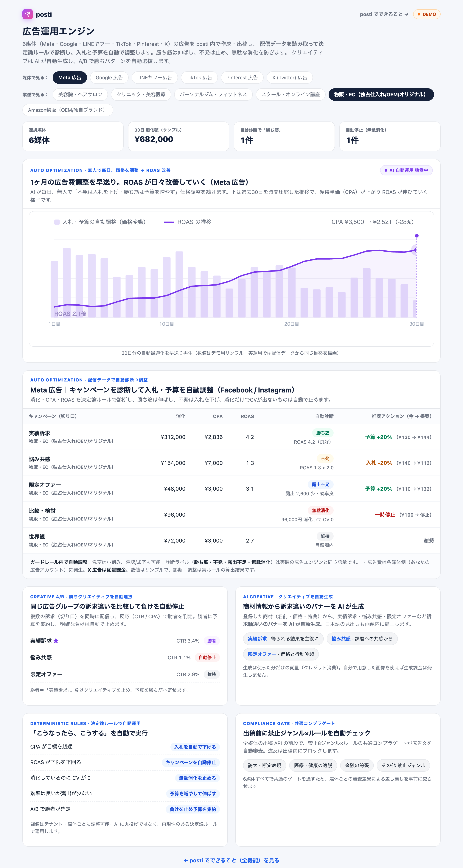Click the 自動停止(無駄消化) stat card
Viewport: 463px width, 868px height.
390,136
